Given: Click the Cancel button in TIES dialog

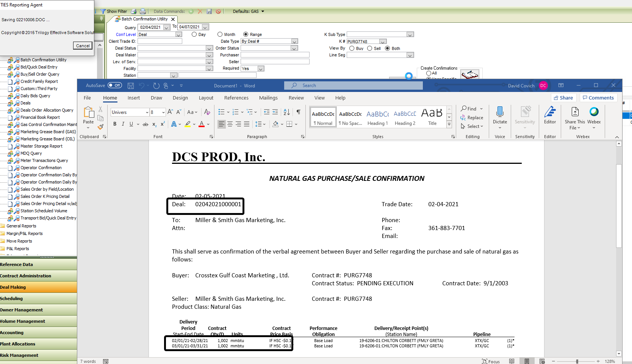Looking at the screenshot, I should tap(83, 46).
